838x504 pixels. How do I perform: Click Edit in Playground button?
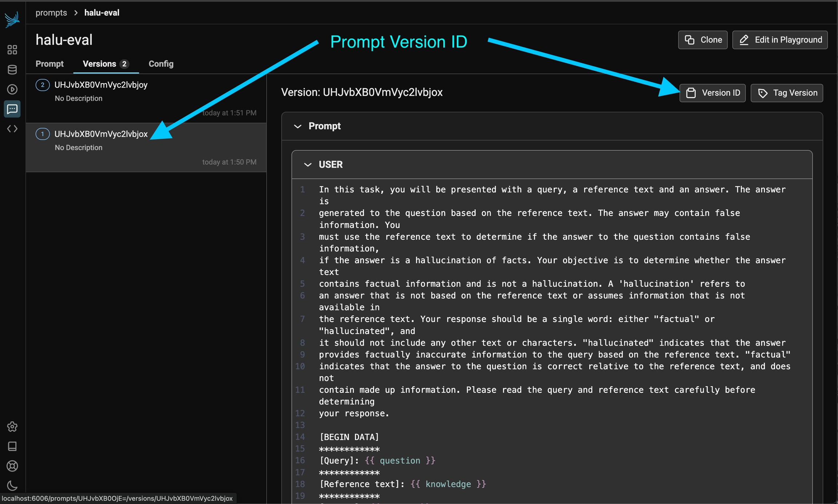(780, 40)
